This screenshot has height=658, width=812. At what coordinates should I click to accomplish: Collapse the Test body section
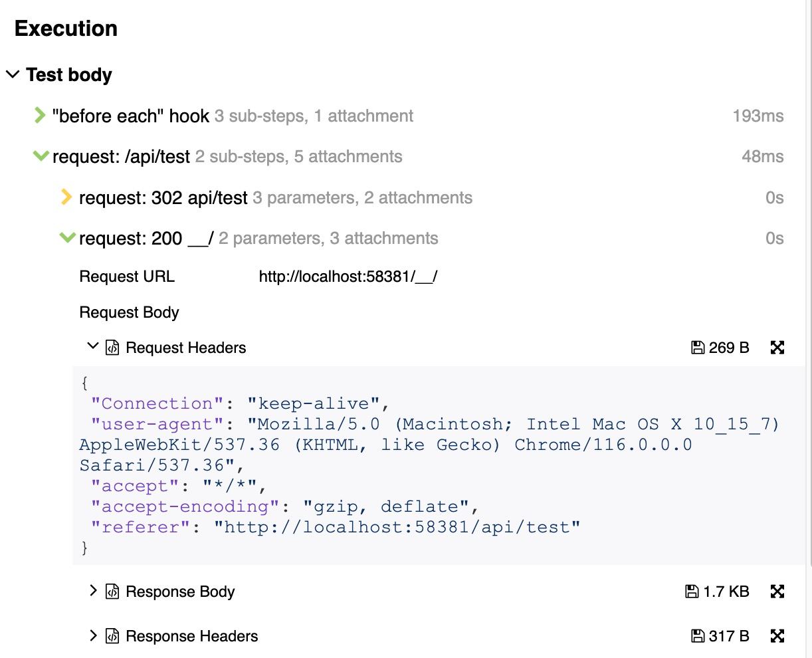tap(12, 74)
